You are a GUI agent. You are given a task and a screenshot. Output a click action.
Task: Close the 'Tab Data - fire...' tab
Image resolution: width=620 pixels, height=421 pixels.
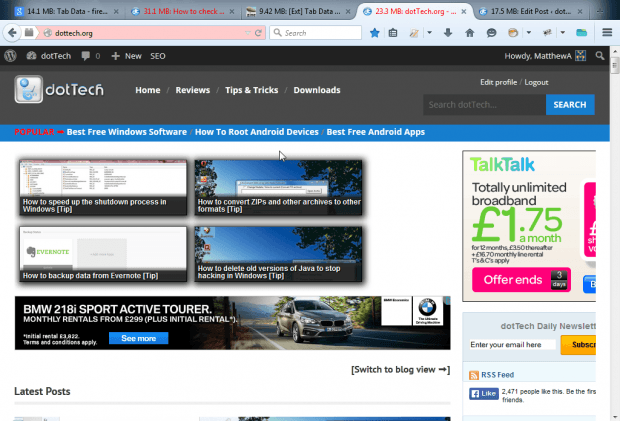pyautogui.click(x=116, y=12)
